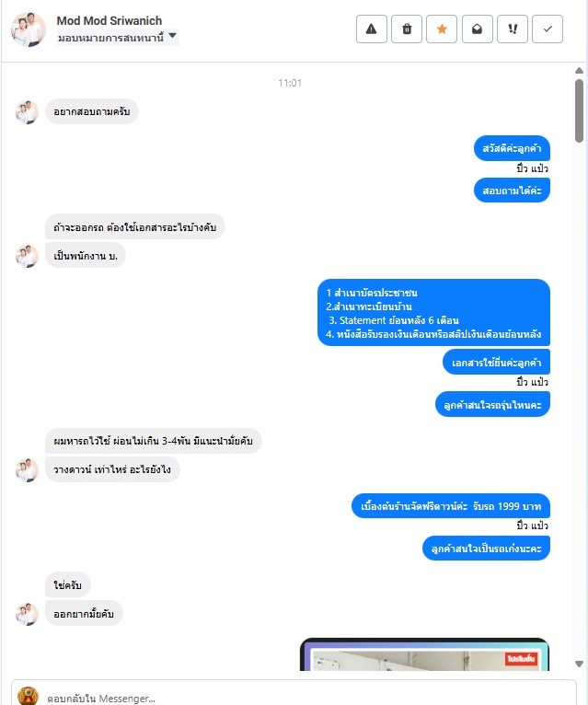This screenshot has height=705, width=588.
Task: Click the page avatar beside reply box
Action: tap(28, 696)
